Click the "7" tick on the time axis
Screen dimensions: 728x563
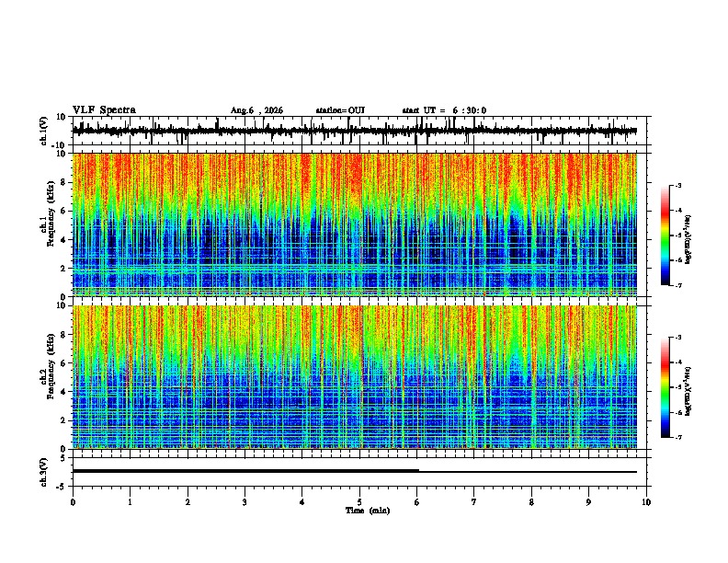tap(474, 502)
